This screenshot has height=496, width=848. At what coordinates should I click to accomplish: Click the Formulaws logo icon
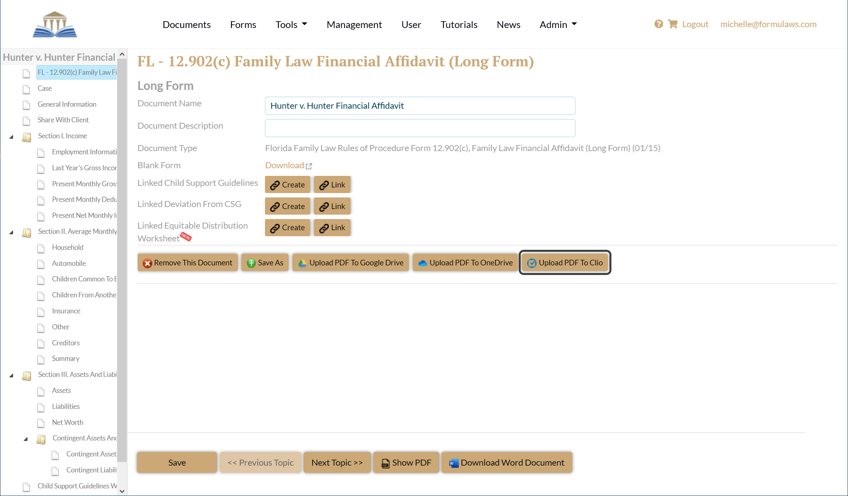click(x=55, y=24)
